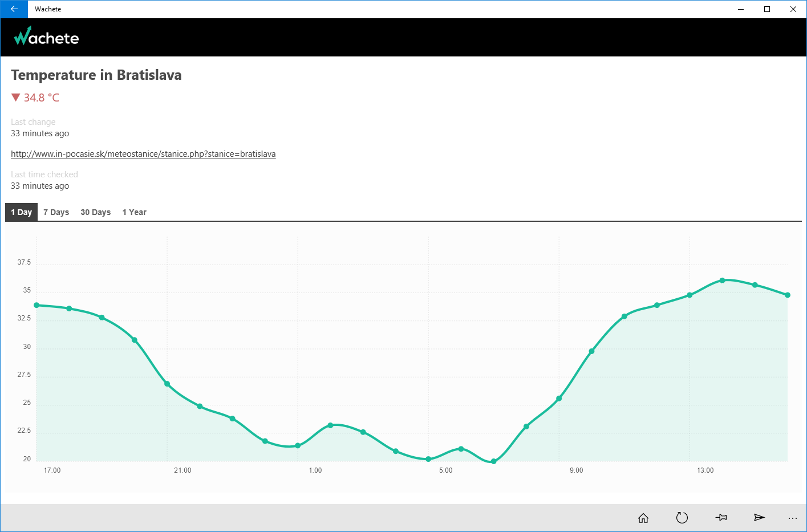Click the red down triangle trend indicator
The image size is (807, 532).
[x=16, y=98]
